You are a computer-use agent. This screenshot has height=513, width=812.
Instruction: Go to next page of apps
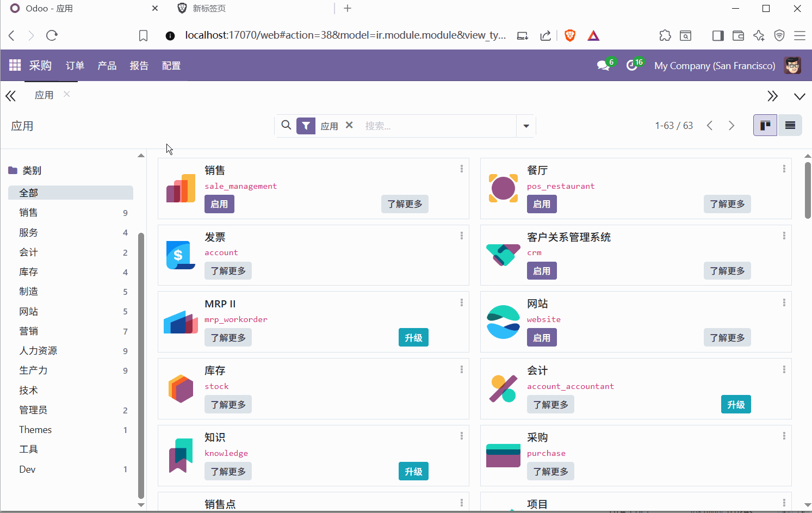(732, 126)
